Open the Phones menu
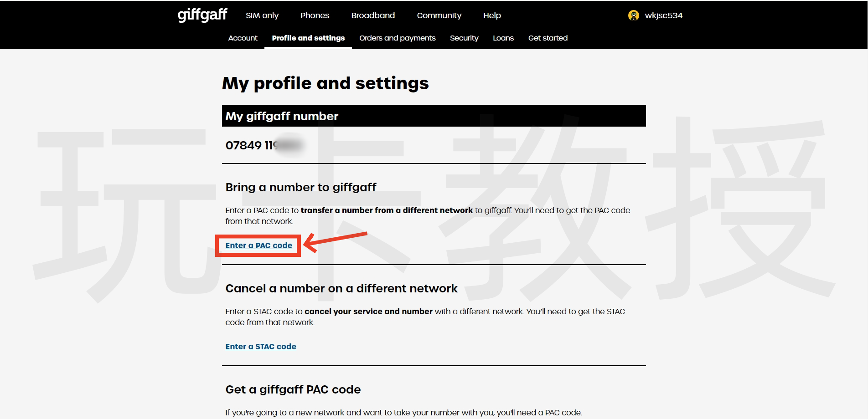868x419 pixels. (x=315, y=15)
